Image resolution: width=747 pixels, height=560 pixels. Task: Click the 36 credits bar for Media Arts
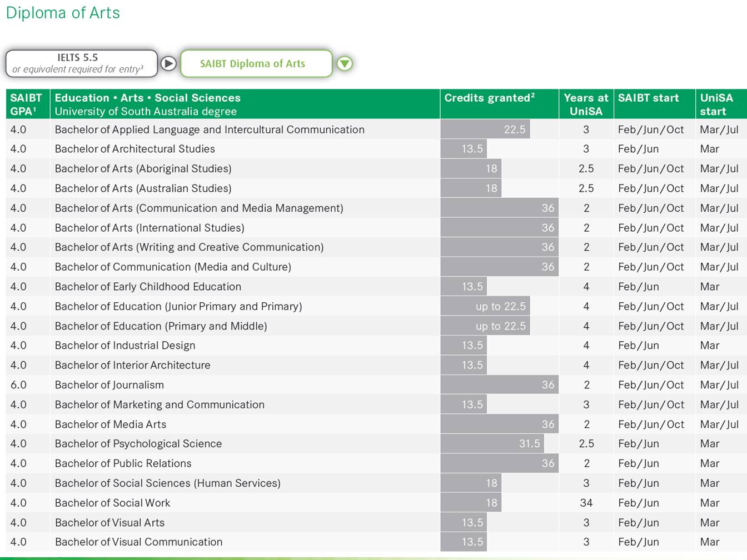[x=500, y=424]
